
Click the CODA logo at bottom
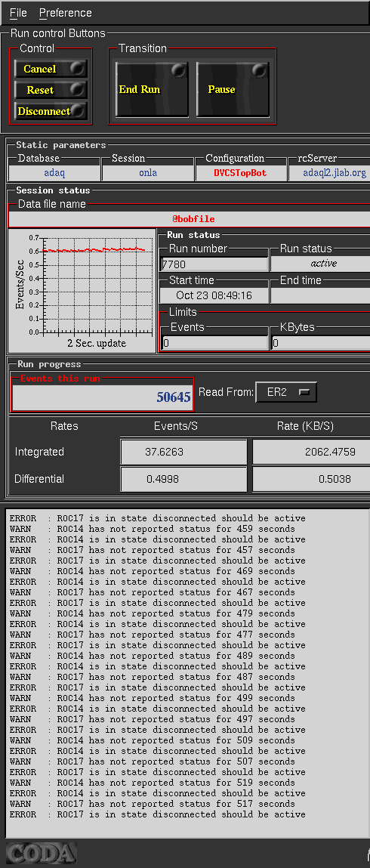[41, 852]
